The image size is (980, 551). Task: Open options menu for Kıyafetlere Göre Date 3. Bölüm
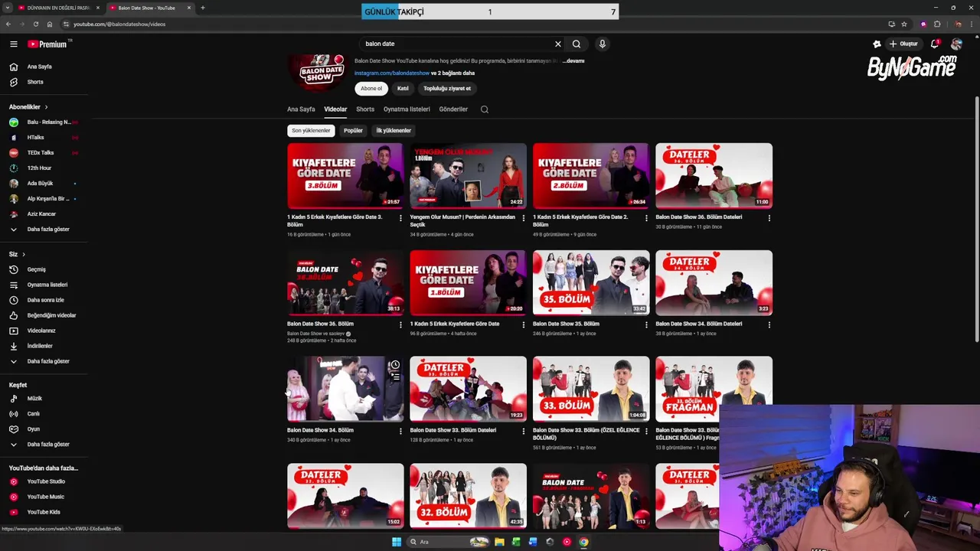(400, 218)
